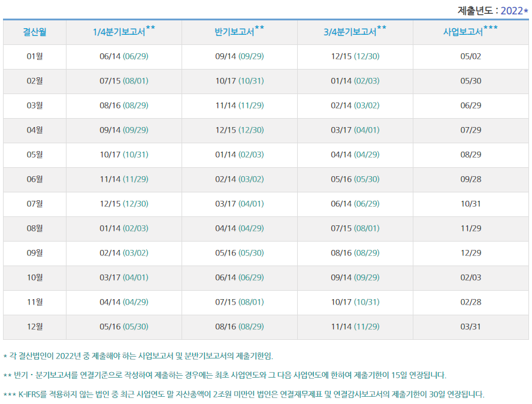Click 07월 row 1/4분기보고서 cell 12/15 (12/30)
Screen dimensions: 532x404
point(124,204)
